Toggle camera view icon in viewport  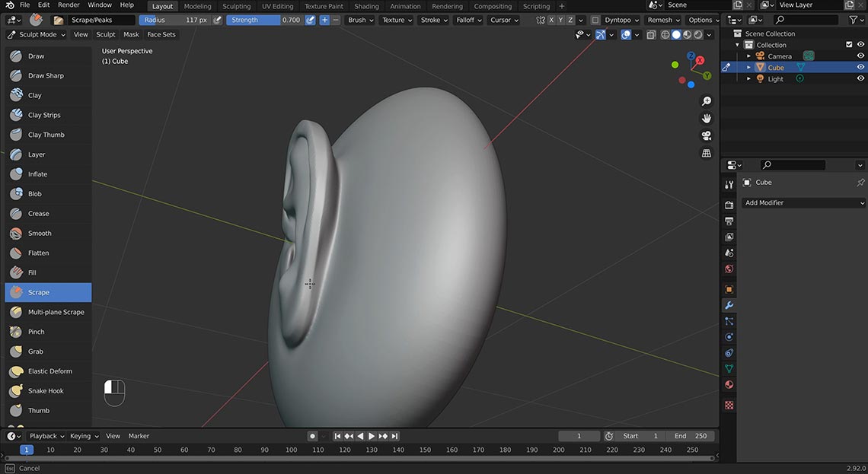coord(707,136)
